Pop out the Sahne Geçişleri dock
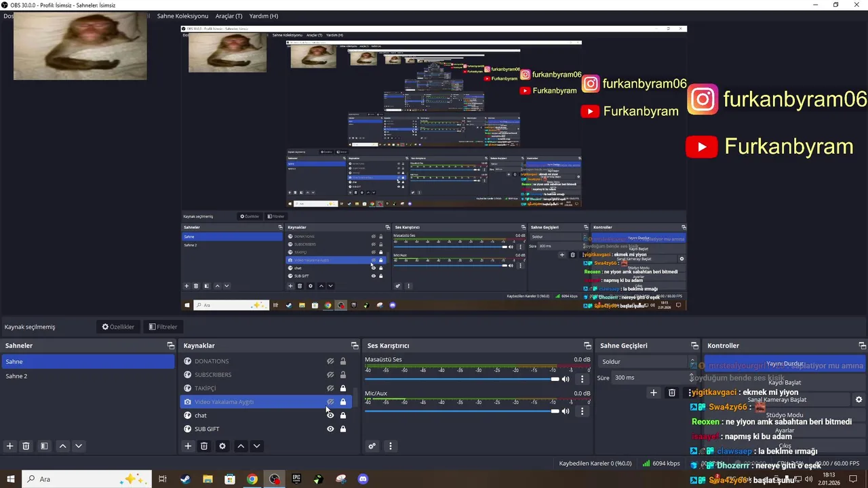The height and width of the screenshot is (488, 868). pyautogui.click(x=694, y=346)
